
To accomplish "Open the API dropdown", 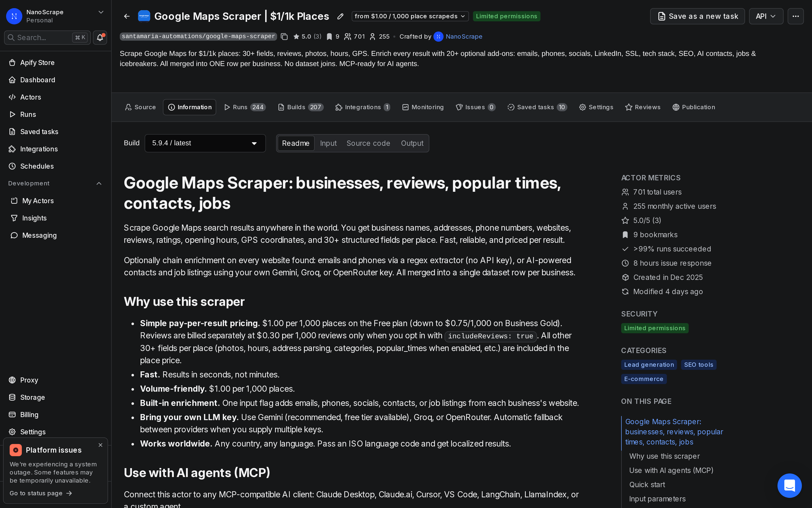I will [x=766, y=16].
